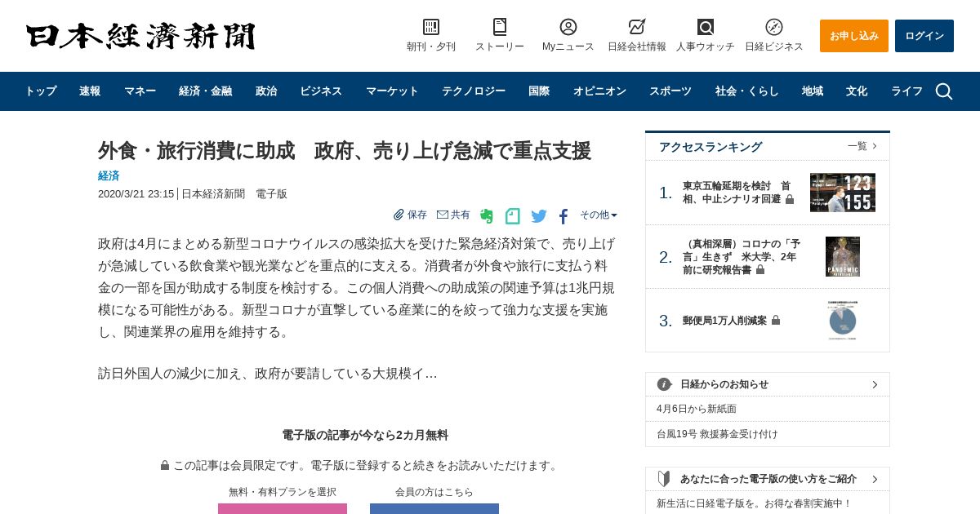Click thumbnail for 東京五輪延期 article

click(x=843, y=193)
